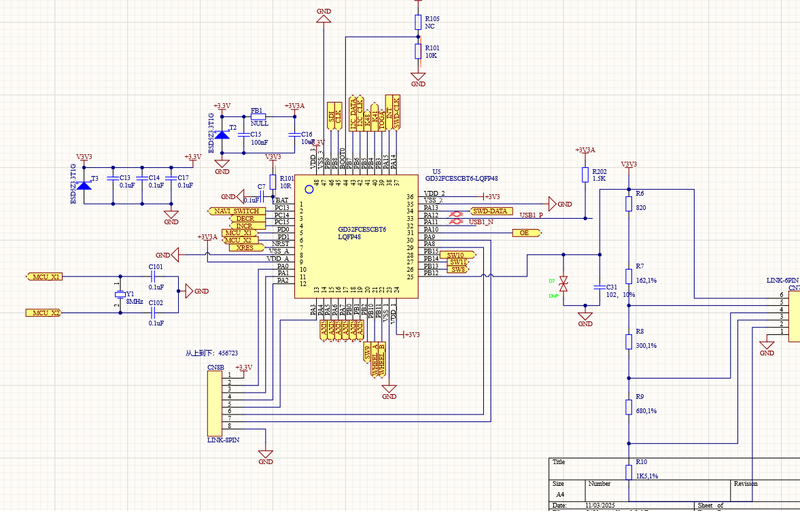Select the D7 TVS diode symbol
The width and height of the screenshot is (800, 511).
563,284
